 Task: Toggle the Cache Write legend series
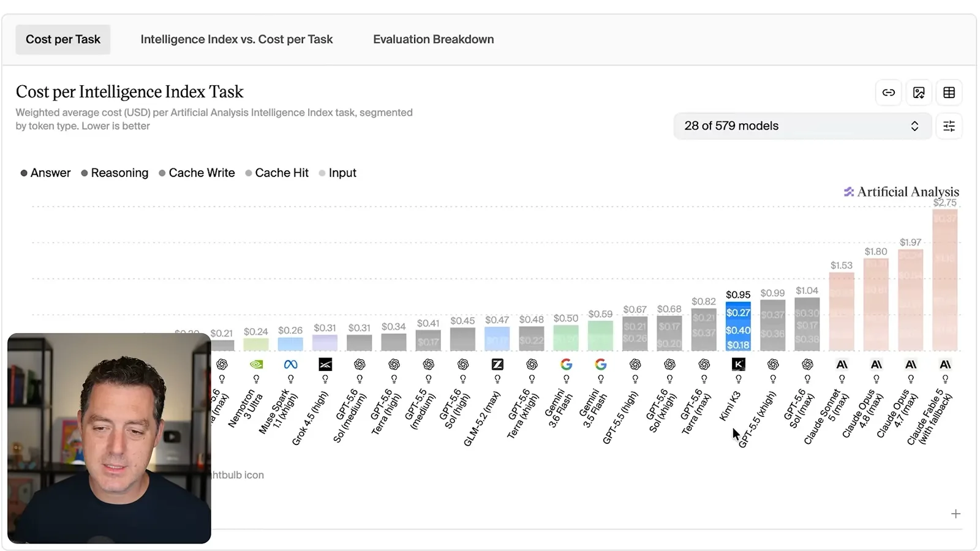click(x=197, y=173)
